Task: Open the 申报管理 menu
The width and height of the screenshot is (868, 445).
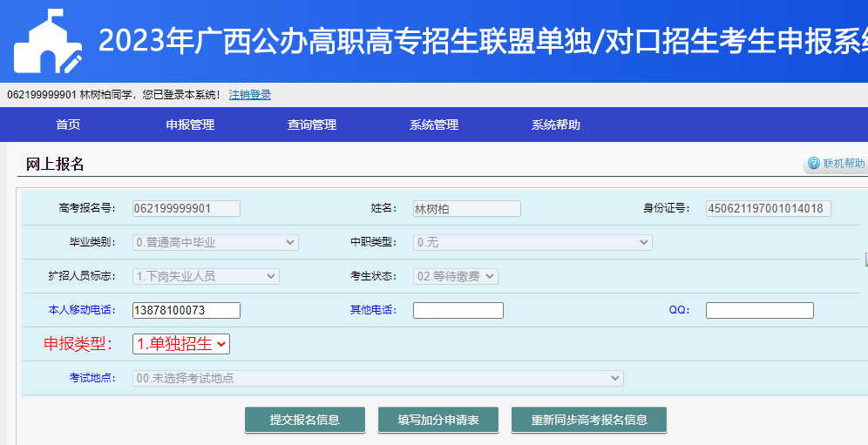Action: [190, 125]
